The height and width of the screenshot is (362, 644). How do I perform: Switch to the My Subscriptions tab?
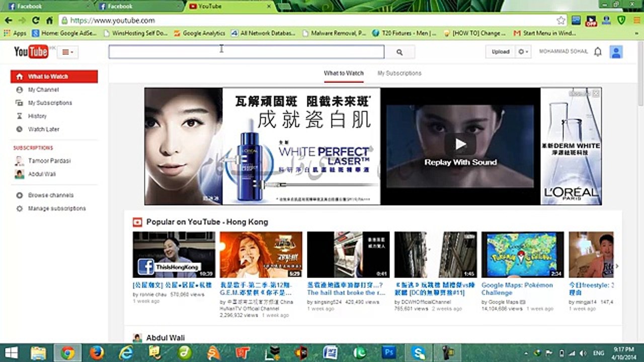click(x=399, y=73)
